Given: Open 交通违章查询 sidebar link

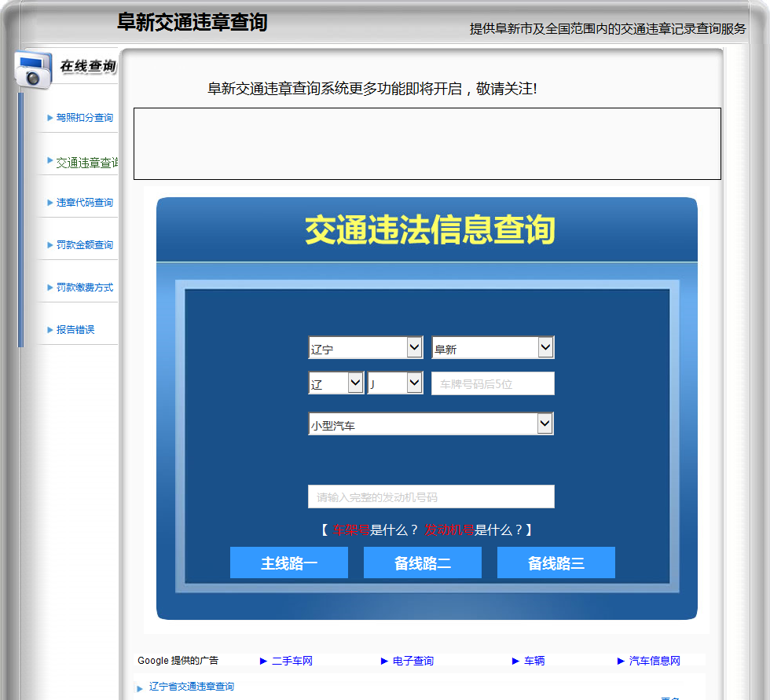Looking at the screenshot, I should point(86,163).
